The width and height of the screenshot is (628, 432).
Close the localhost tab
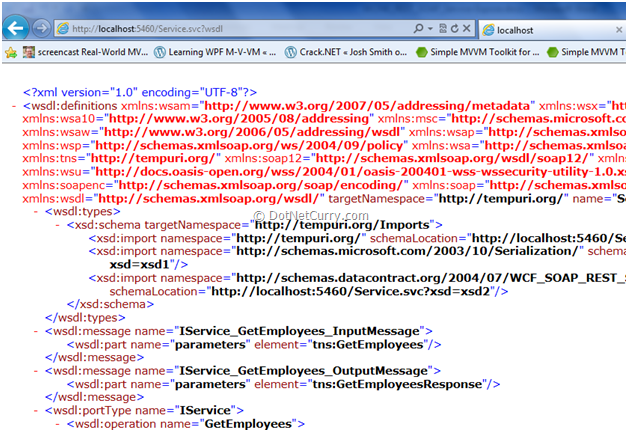point(619,30)
